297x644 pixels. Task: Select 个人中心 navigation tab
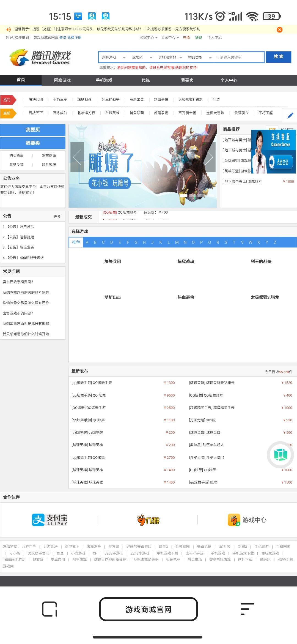[x=229, y=80]
